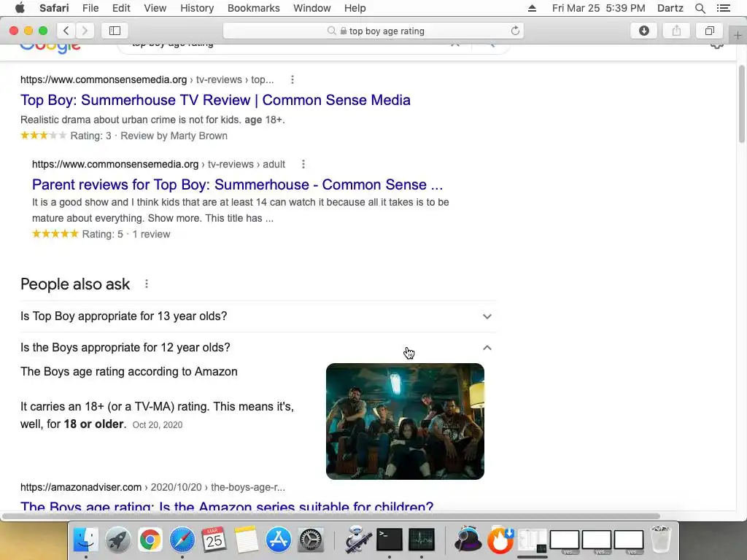
Task: Open The Boys age rating Amazon series link
Action: tap(227, 506)
